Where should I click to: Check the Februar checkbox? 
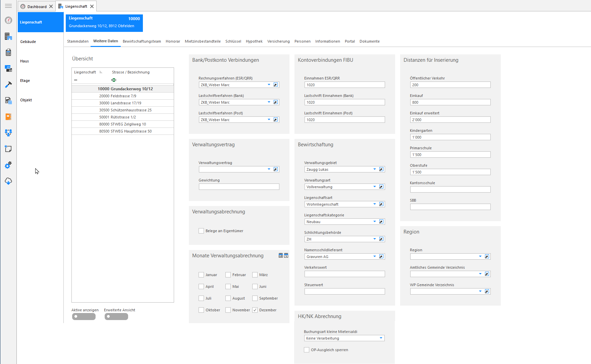(x=228, y=275)
